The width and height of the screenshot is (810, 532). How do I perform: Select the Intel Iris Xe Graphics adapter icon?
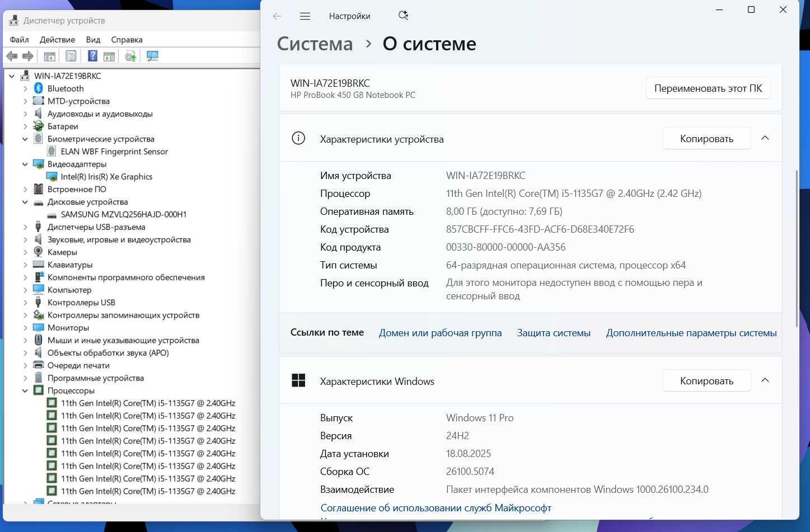[51, 176]
